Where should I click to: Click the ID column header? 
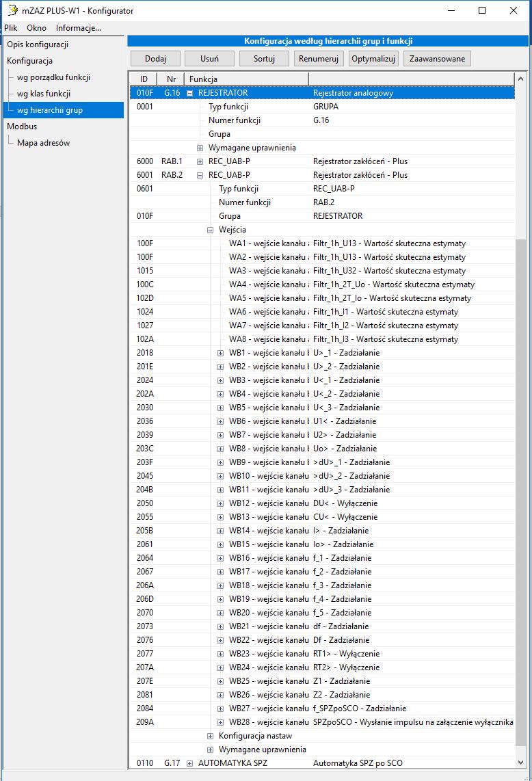(x=144, y=79)
